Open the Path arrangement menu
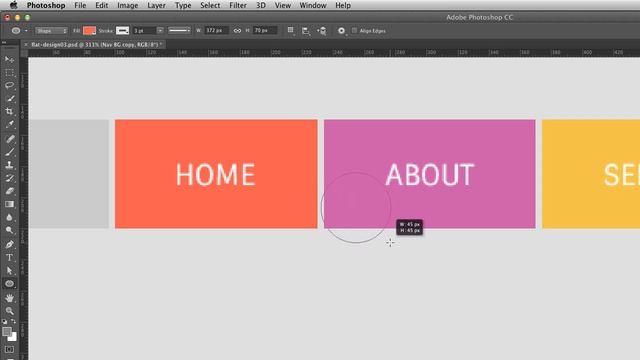 [x=322, y=31]
